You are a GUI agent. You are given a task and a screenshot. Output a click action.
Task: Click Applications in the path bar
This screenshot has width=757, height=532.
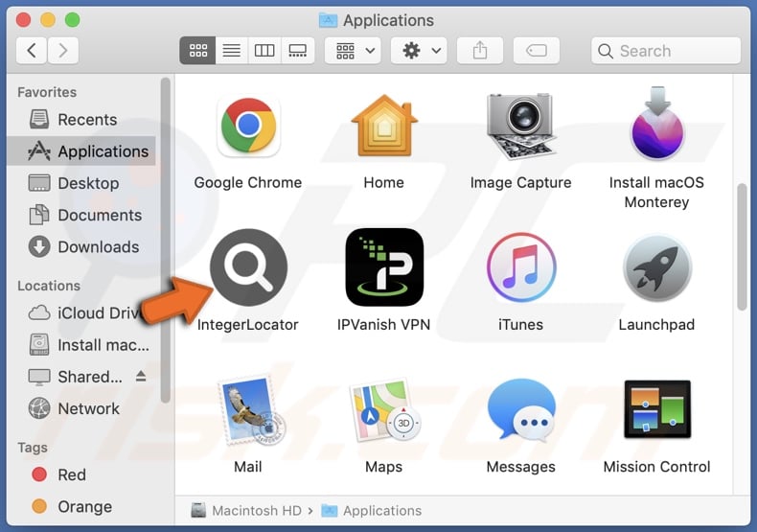(x=371, y=510)
